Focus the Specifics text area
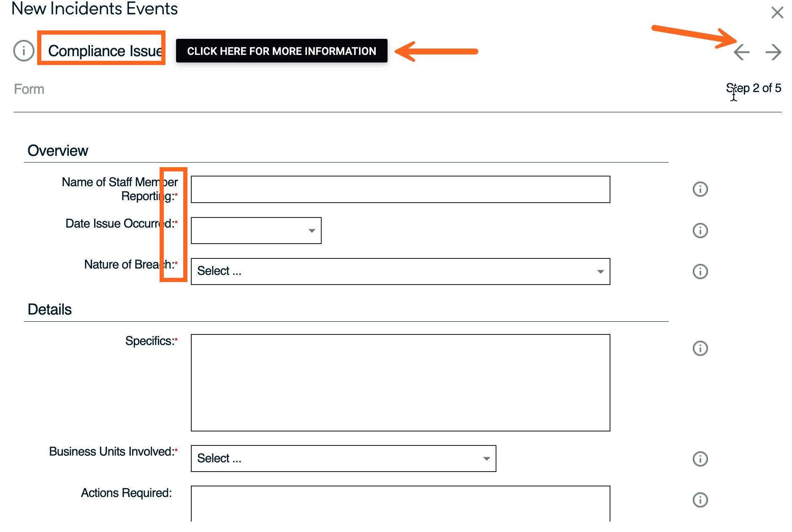This screenshot has height=532, width=792. [x=400, y=383]
